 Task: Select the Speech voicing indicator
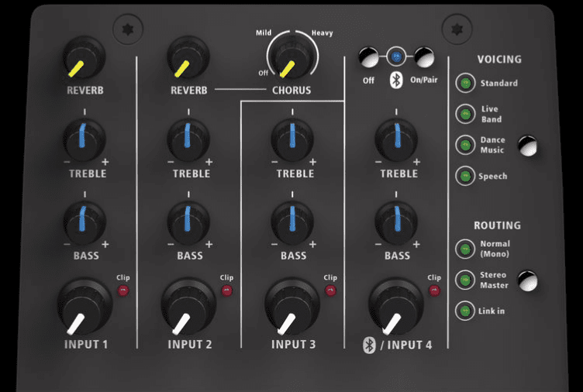465,176
